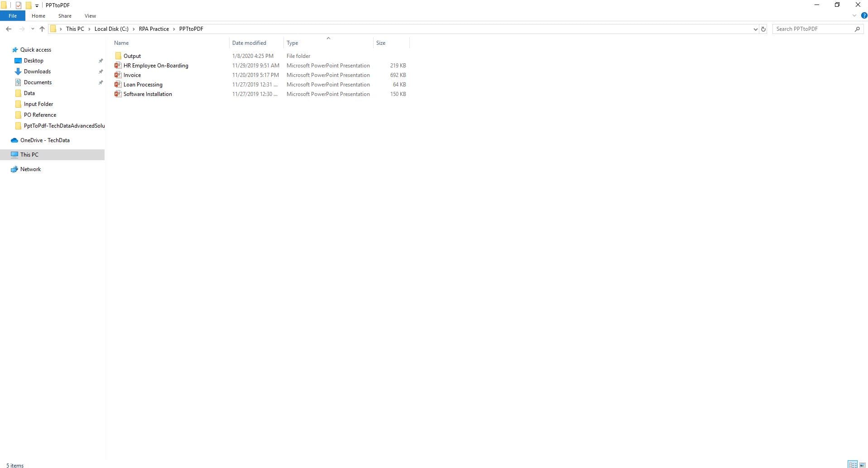Select the Invoice PowerPoint file icon

click(x=118, y=75)
